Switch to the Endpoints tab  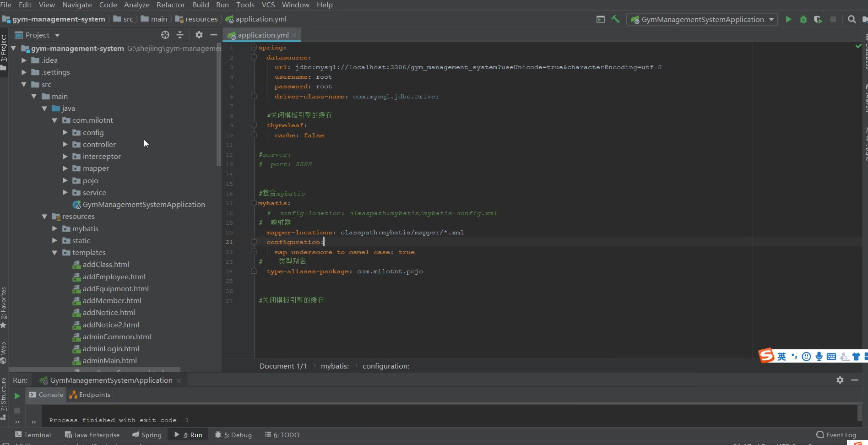(90, 395)
